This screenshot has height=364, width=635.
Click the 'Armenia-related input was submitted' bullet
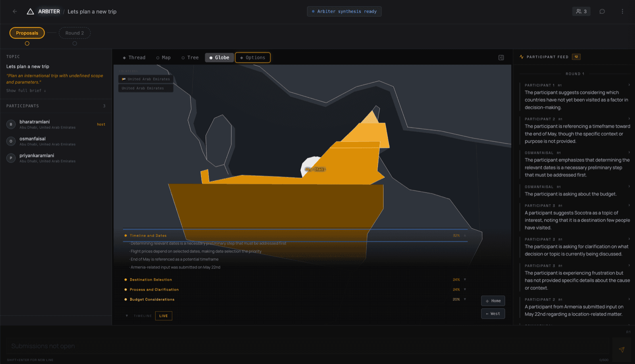point(175,267)
